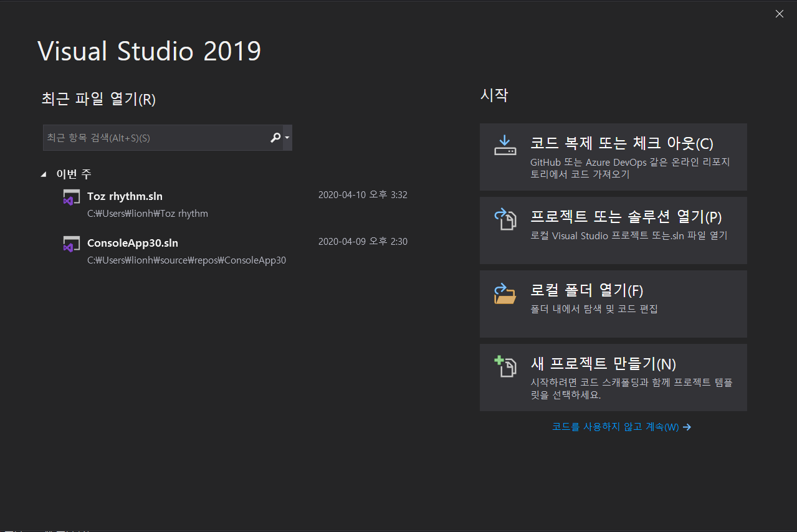797x532 pixels.
Task: Click the ConsoleApp30.sln solution icon
Action: click(x=71, y=244)
